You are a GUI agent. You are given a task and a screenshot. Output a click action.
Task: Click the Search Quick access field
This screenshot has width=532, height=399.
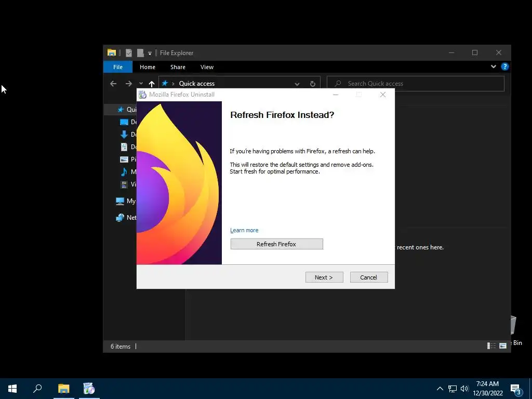pos(415,84)
